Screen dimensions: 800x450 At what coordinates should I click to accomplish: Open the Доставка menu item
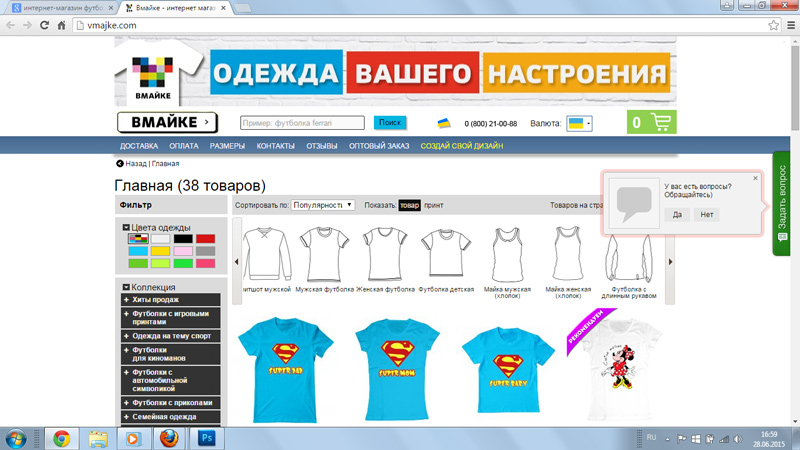(139, 146)
